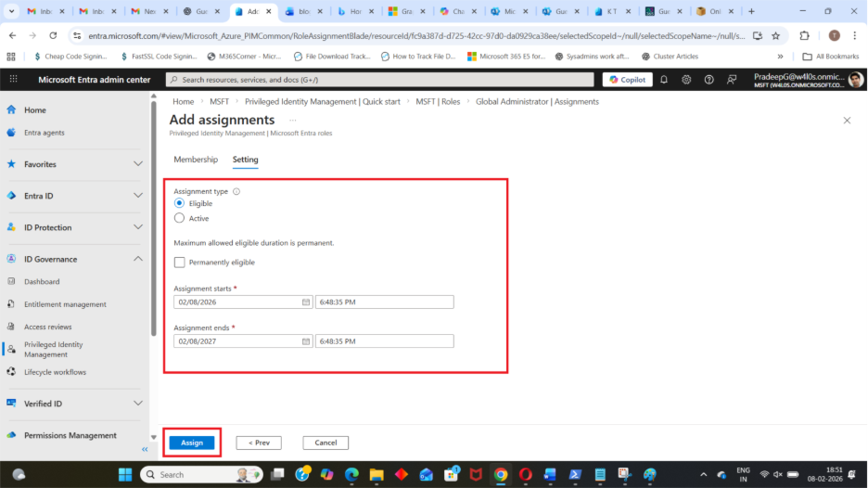Switch to the Membership tab

coord(196,160)
